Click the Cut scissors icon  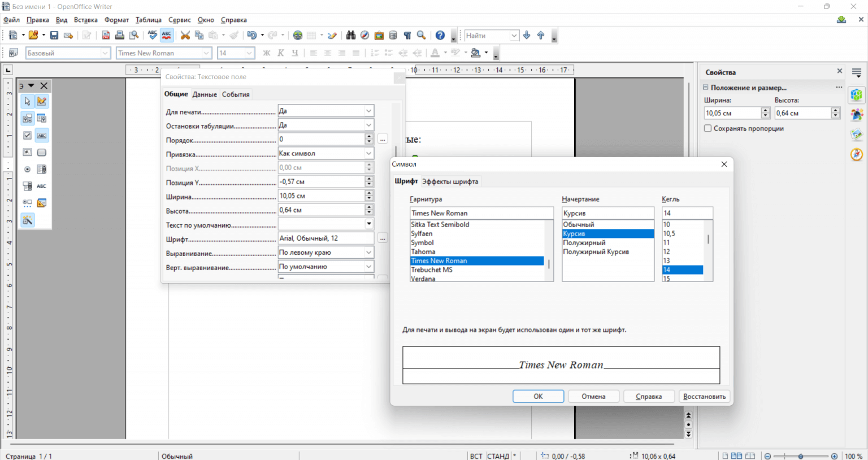[185, 36]
